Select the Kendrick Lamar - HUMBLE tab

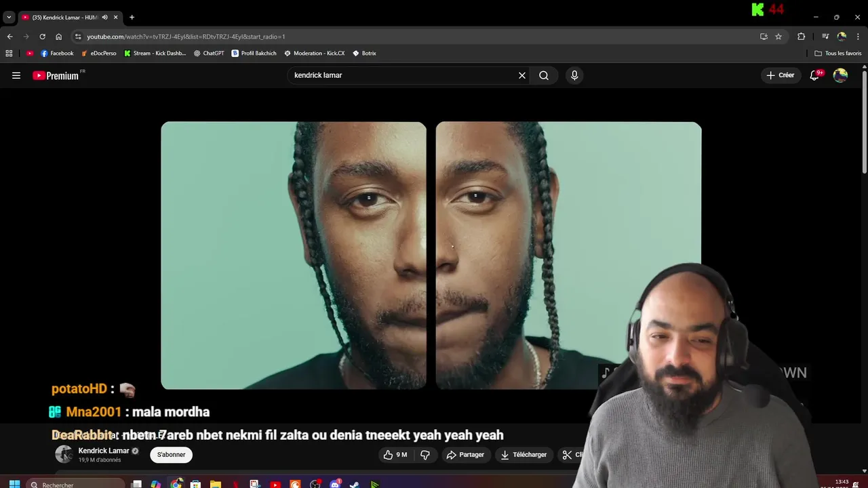64,17
